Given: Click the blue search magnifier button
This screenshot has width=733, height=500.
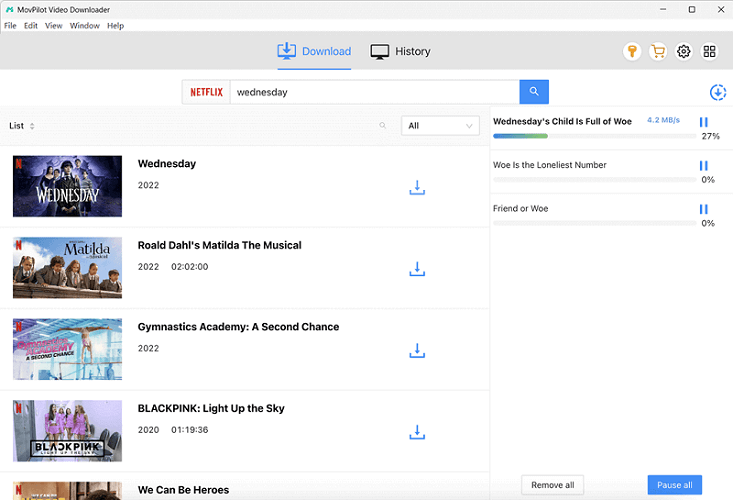Looking at the screenshot, I should click(534, 92).
